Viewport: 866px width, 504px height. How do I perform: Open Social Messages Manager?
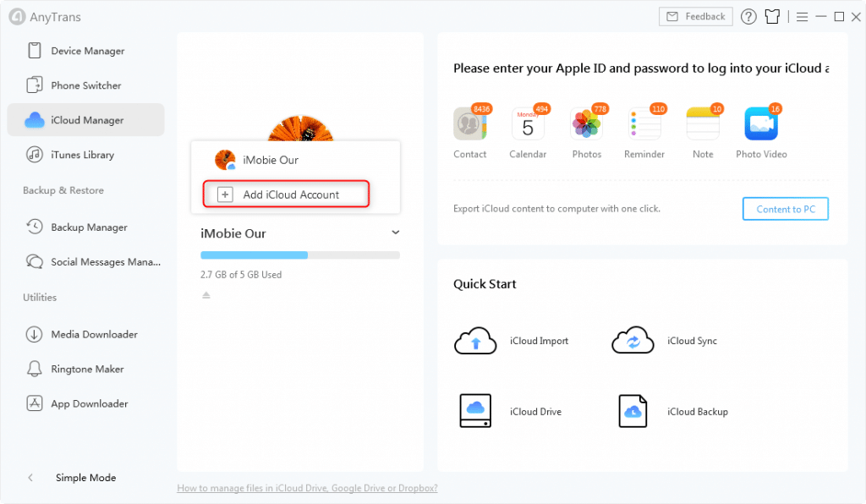[85, 261]
